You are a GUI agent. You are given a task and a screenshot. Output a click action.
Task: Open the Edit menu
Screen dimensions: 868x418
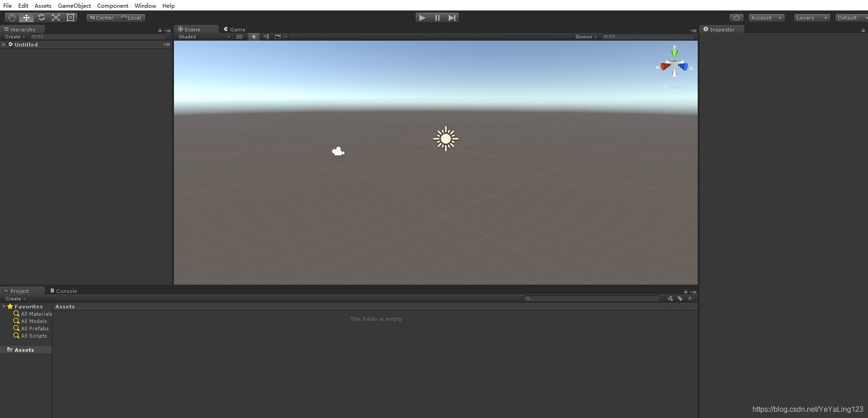pos(23,5)
